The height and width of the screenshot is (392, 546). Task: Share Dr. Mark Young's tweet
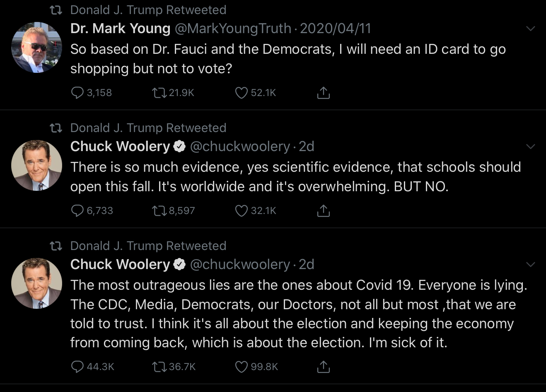[323, 93]
